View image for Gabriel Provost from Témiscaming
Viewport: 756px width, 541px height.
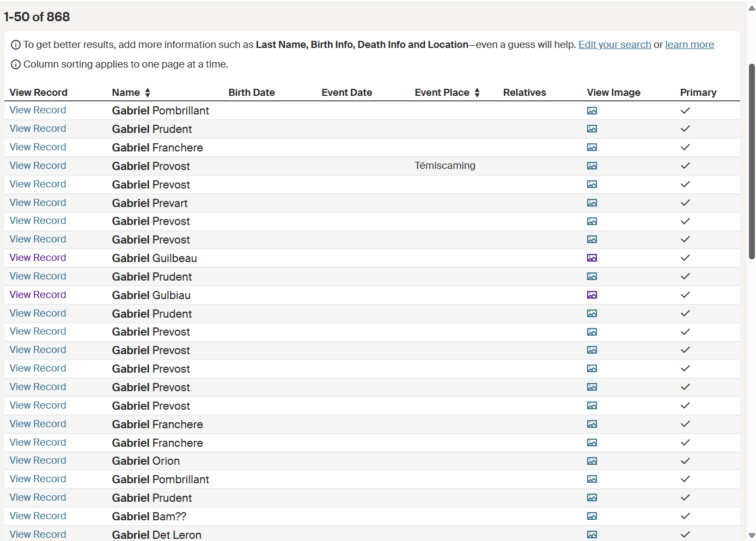point(592,166)
